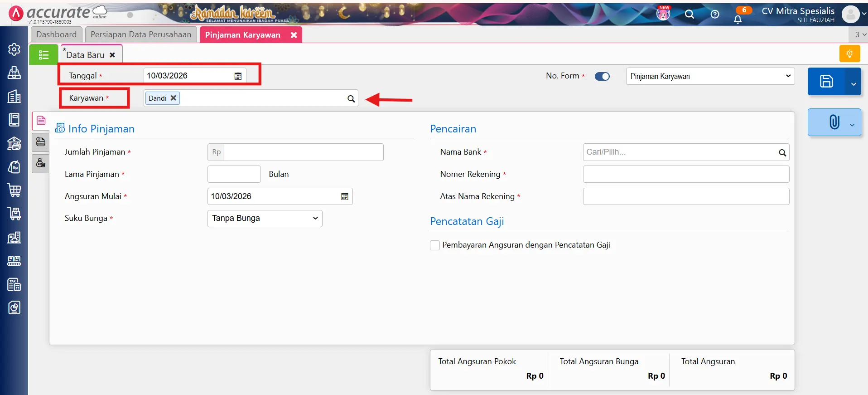This screenshot has width=868, height=395.
Task: Open the Pinjaman Karyawan form type dropdown
Action: coord(710,76)
